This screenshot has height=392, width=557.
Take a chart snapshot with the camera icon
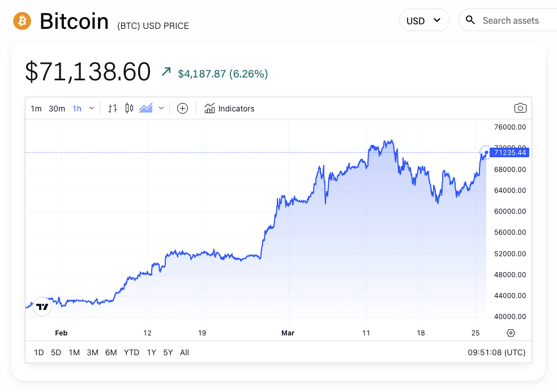click(520, 108)
